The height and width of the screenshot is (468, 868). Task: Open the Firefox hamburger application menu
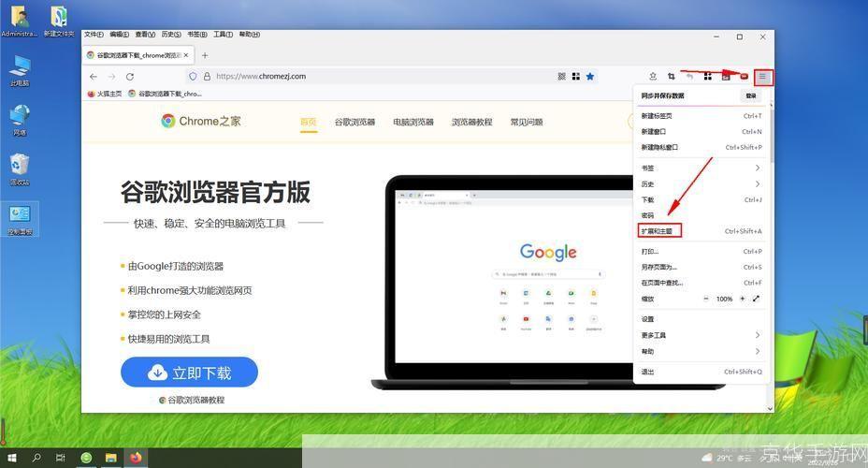coord(762,77)
